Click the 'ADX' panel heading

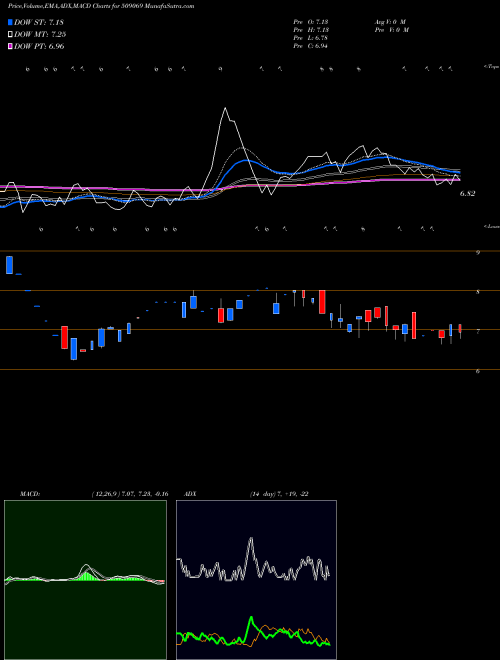click(x=190, y=494)
